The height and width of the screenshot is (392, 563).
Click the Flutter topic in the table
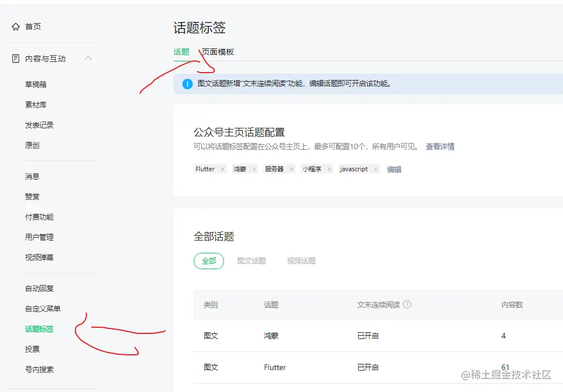point(275,367)
